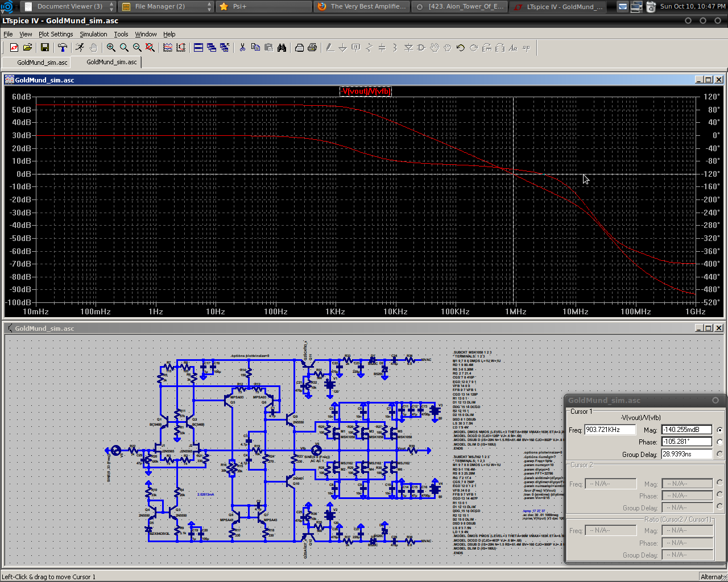Switch to the inactive GoldMund_sim.asc document tab

point(37,62)
